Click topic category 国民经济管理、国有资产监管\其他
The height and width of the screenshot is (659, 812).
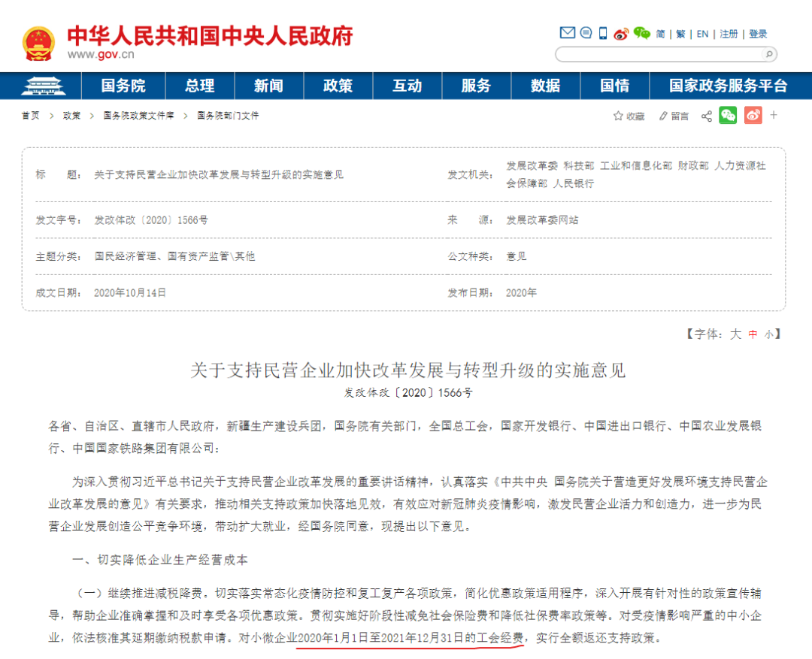pyautogui.click(x=174, y=256)
